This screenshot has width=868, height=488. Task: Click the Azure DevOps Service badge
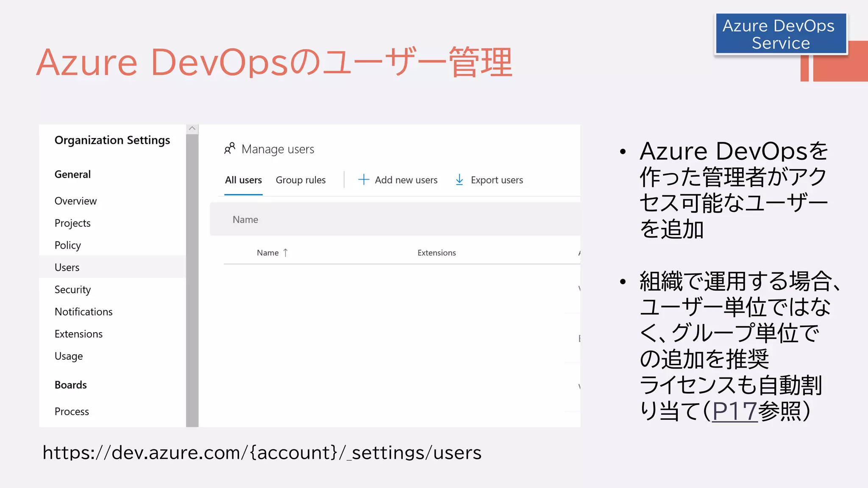pos(781,34)
